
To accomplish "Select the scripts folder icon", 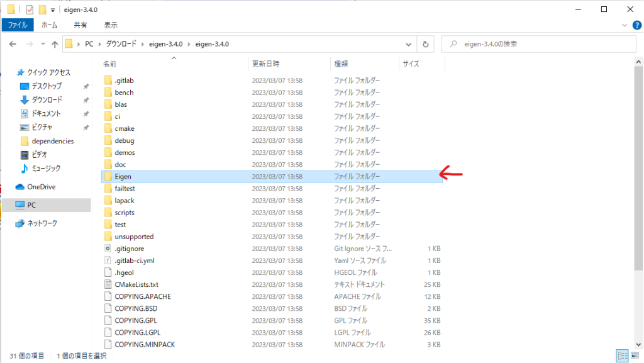I will 108,212.
